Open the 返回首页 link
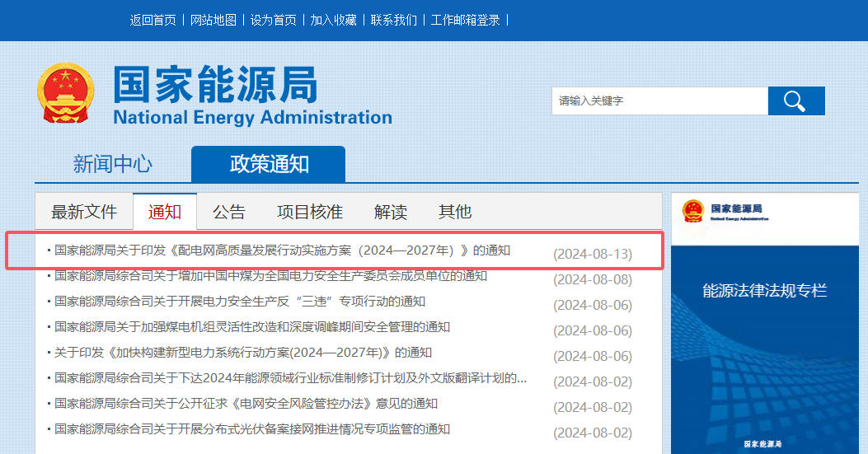 tap(152, 20)
